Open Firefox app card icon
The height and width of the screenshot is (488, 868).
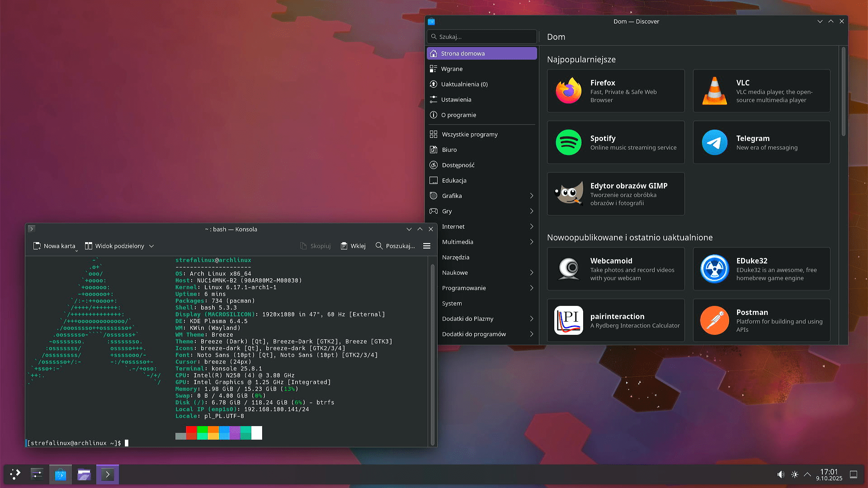pyautogui.click(x=568, y=91)
